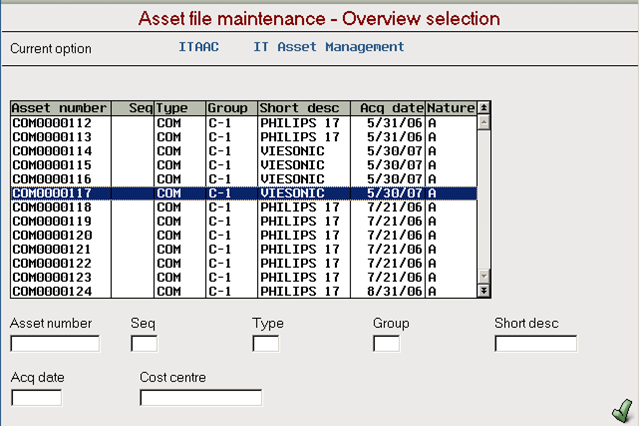Click C-1 group cell in COM0000120 row

pos(220,235)
